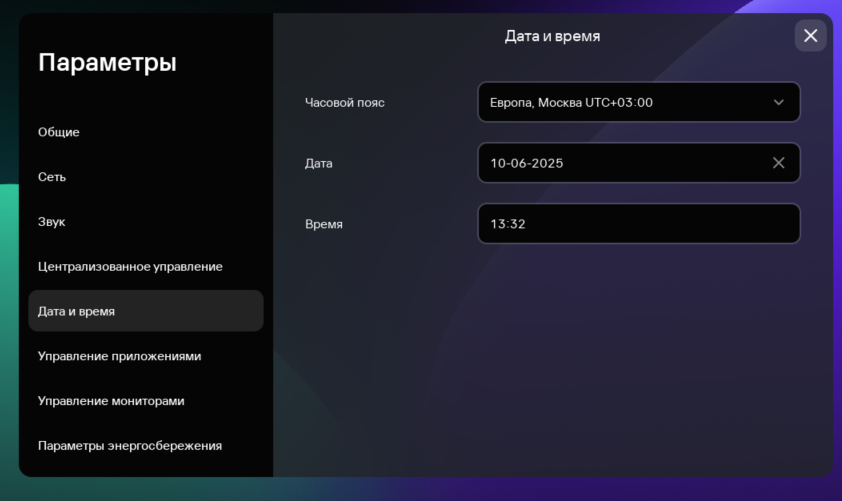The image size is (842, 501).
Task: Click the date field showing 10-06-2025
Action: coord(638,163)
